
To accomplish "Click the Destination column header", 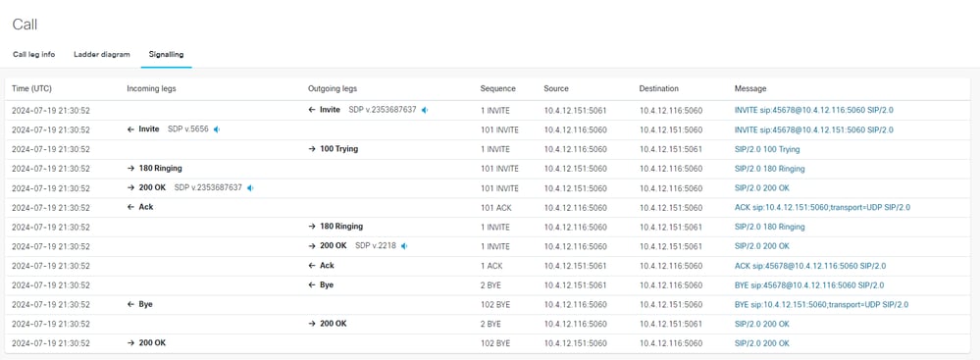I will click(x=659, y=88).
